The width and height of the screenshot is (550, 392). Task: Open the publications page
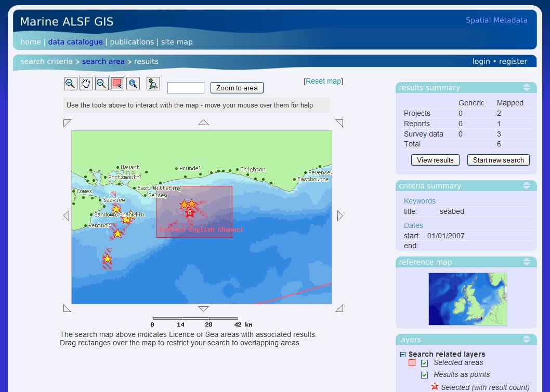tap(132, 42)
